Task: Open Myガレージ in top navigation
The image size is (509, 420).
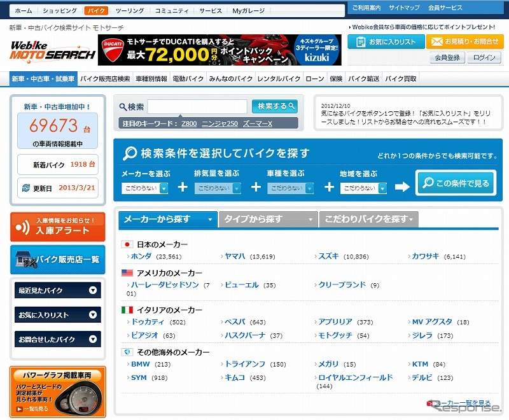Action: (x=248, y=11)
